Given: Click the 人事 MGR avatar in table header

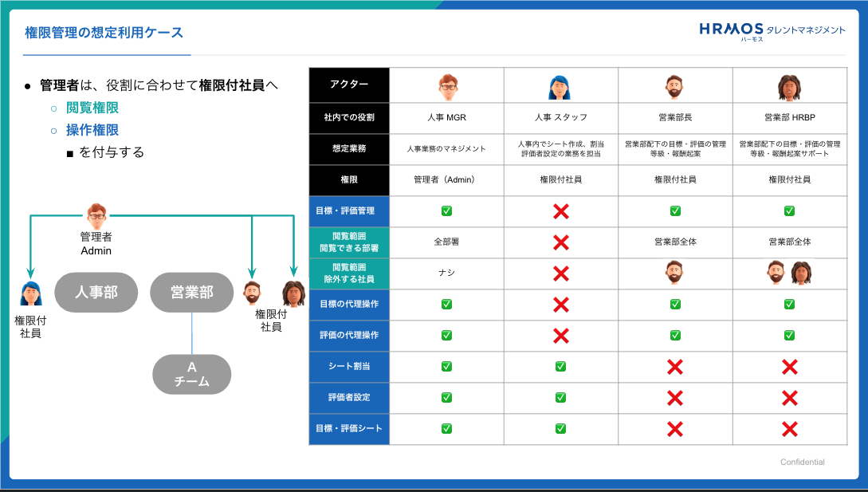Looking at the screenshot, I should pyautogui.click(x=446, y=85).
